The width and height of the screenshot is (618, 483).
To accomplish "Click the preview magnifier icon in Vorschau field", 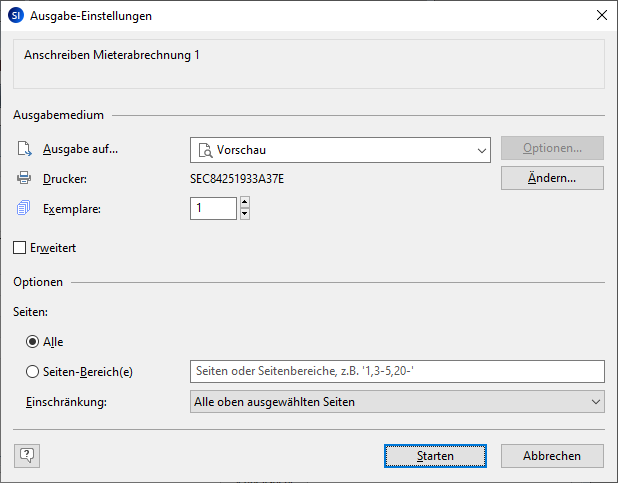I will point(204,150).
